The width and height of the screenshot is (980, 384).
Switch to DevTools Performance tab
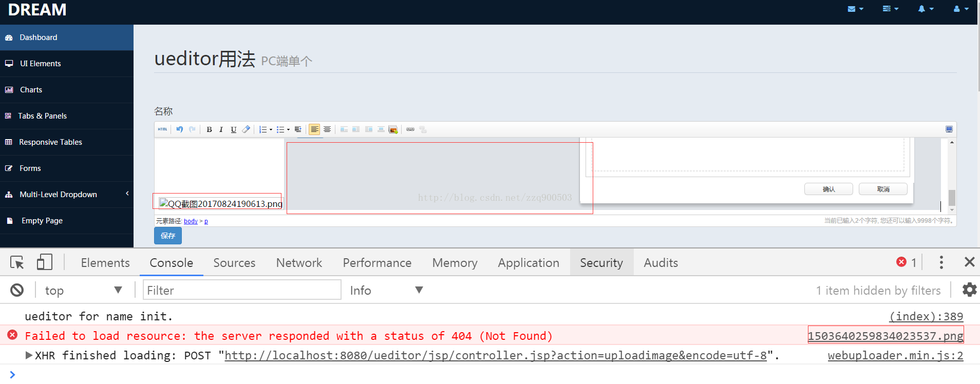[x=377, y=263]
